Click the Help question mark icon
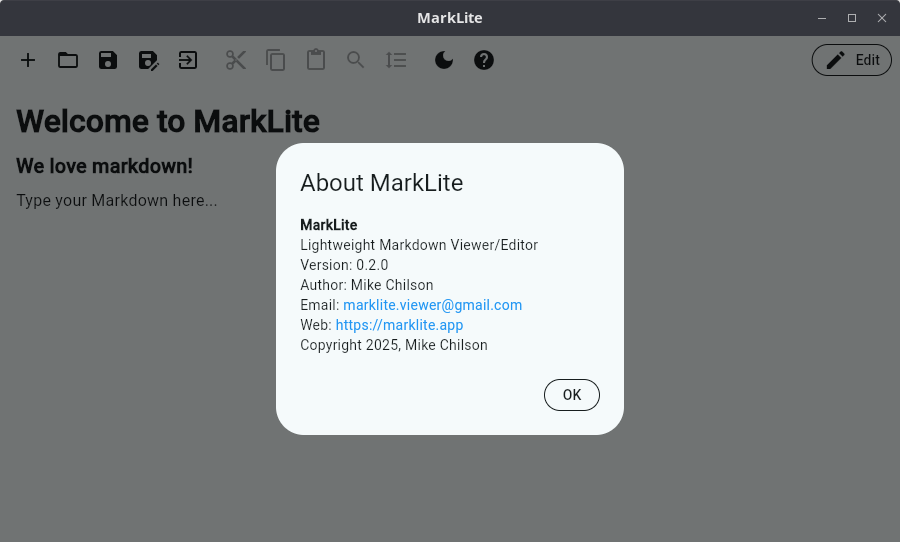Screen dimensions: 900x542 coord(484,60)
